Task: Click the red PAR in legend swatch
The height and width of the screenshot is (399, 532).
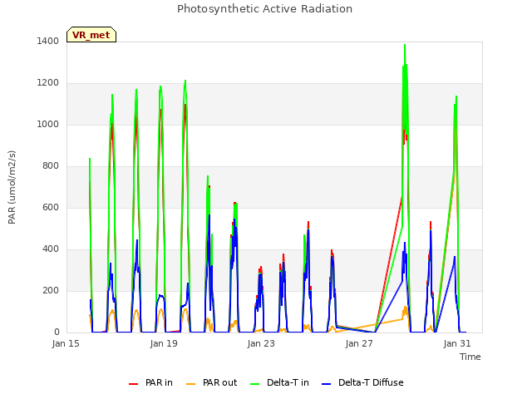Action: 133,384
